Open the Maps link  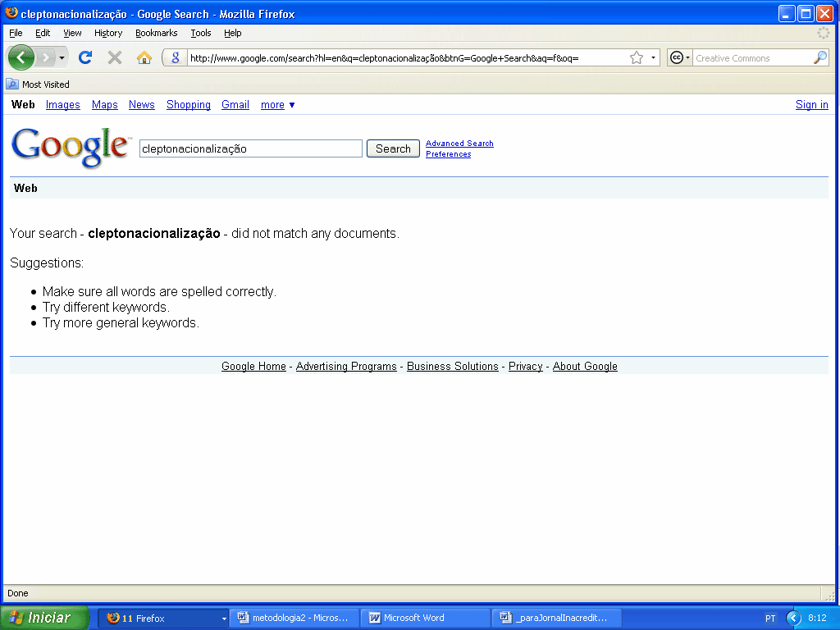tap(104, 104)
